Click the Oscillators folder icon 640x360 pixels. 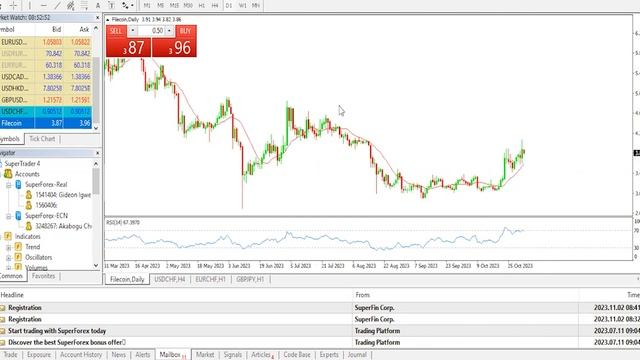point(18,257)
